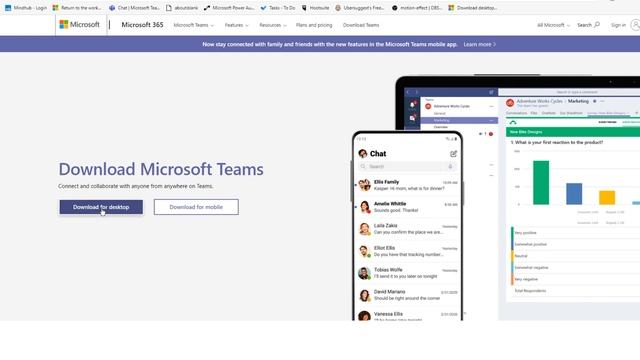The image size is (640, 360).
Task: Click the 'Connect and collaborate with anyone' subtitle
Action: pyautogui.click(x=136, y=186)
